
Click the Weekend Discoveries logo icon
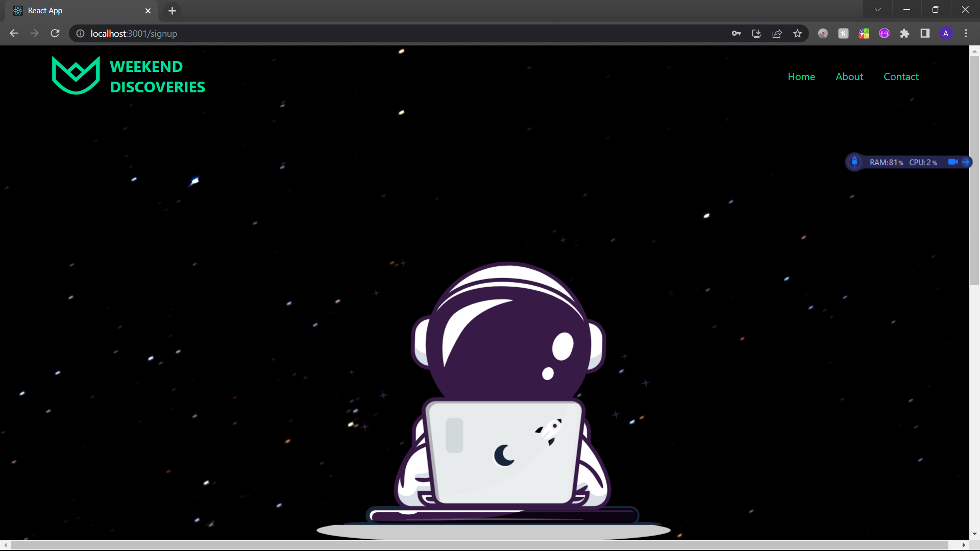(76, 76)
